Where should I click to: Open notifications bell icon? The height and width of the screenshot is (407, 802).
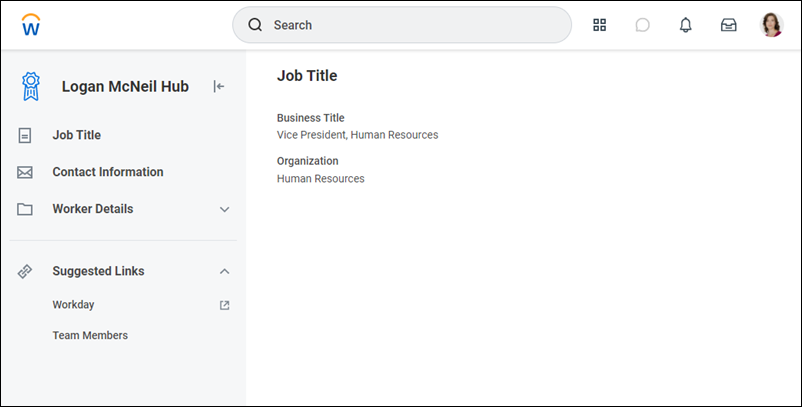tap(685, 25)
